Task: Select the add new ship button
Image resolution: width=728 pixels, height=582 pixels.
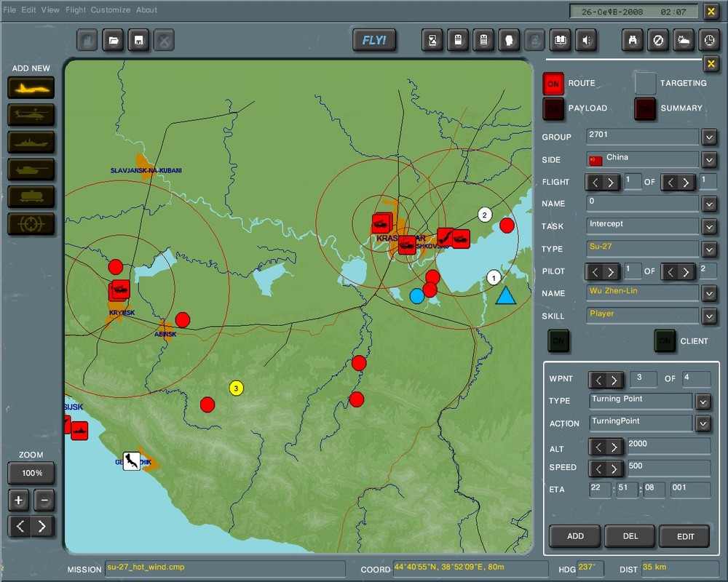Action: [x=31, y=142]
